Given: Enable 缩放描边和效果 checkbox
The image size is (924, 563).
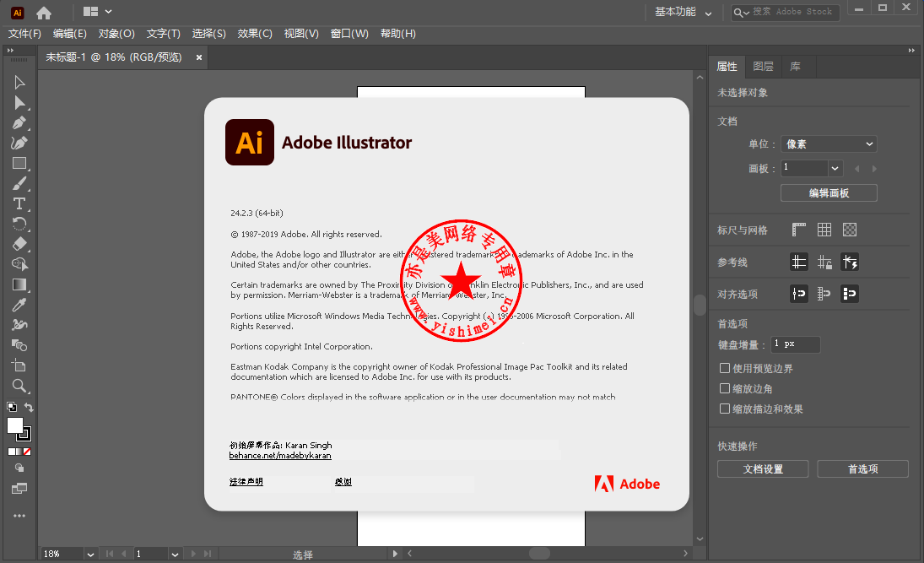Looking at the screenshot, I should click(x=725, y=409).
